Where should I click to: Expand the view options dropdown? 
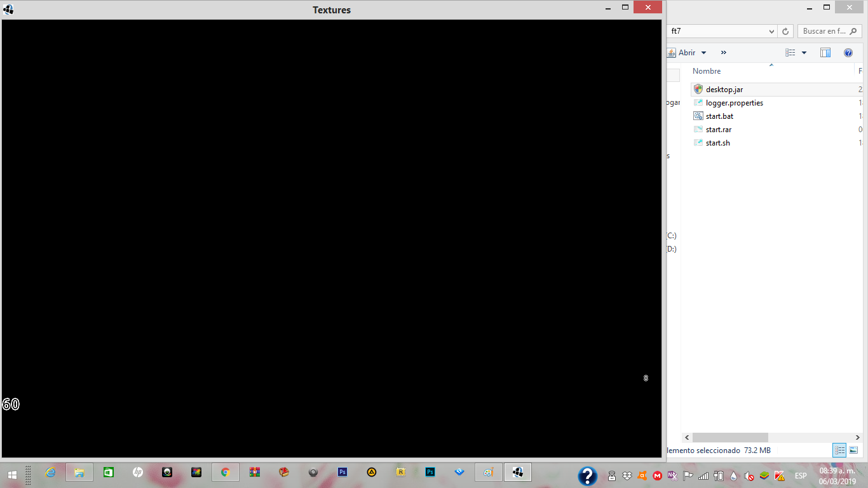point(804,53)
